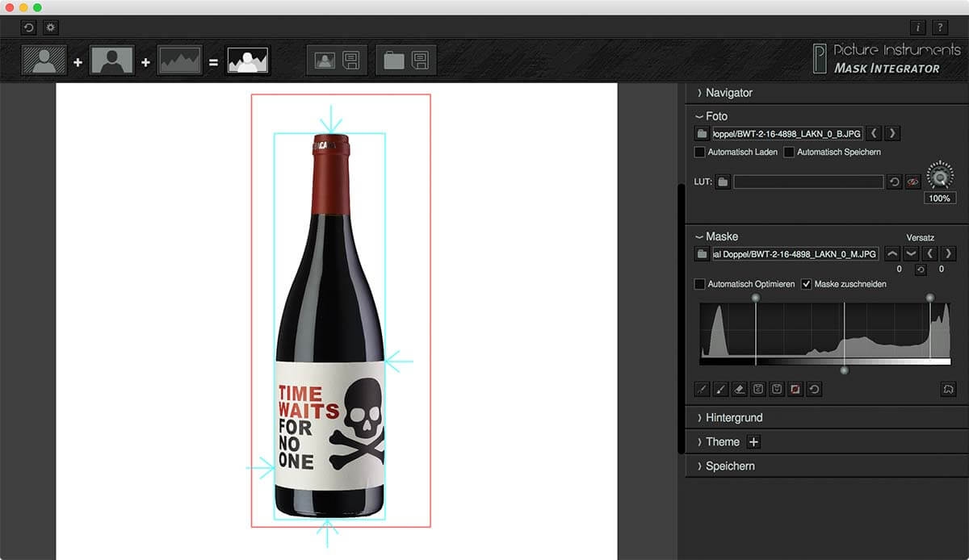Open help with the question mark button
The image size is (969, 560).
(940, 27)
